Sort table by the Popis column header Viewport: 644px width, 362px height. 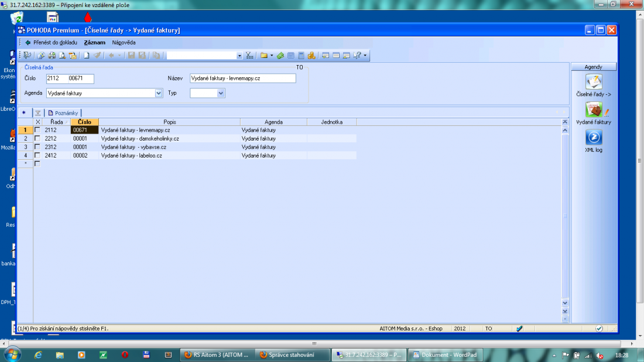click(170, 122)
